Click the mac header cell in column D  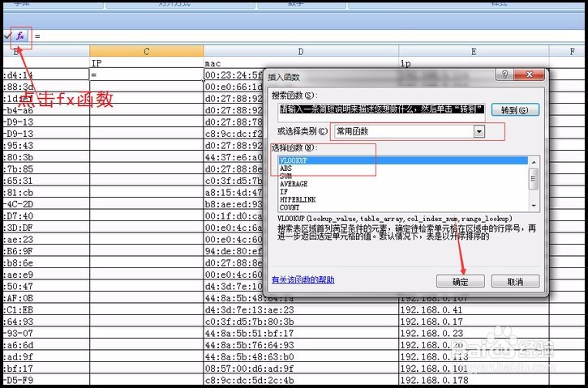301,63
